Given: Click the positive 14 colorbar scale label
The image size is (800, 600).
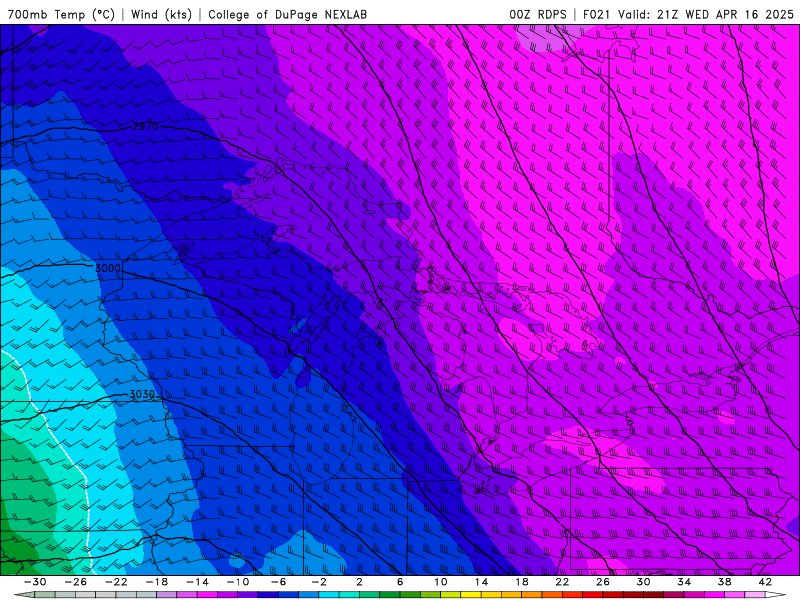Looking at the screenshot, I should point(481,582).
